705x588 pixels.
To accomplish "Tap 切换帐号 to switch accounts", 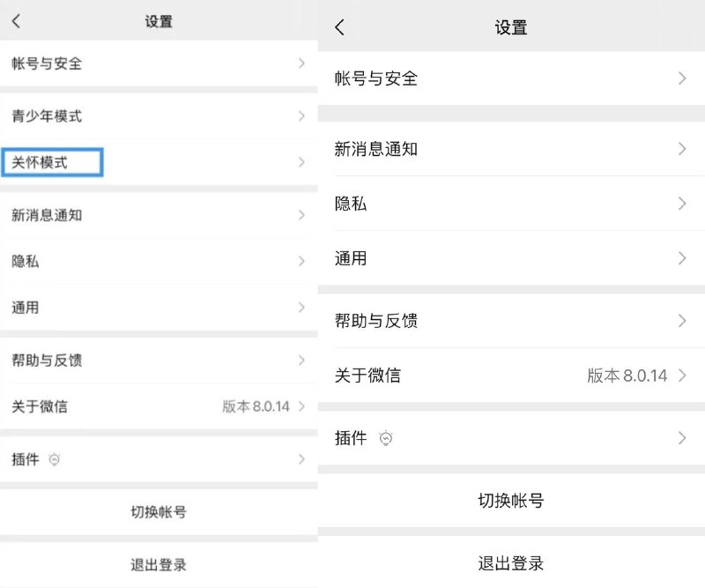I will (x=157, y=511).
